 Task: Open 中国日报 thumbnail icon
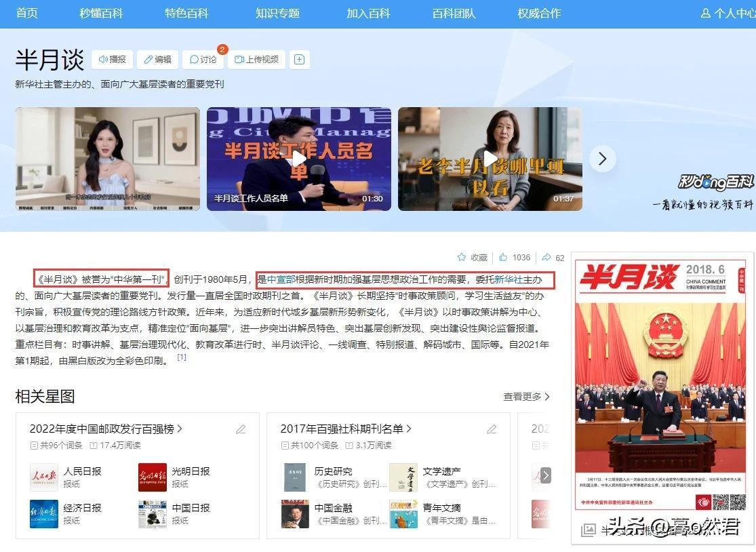pyautogui.click(x=153, y=514)
